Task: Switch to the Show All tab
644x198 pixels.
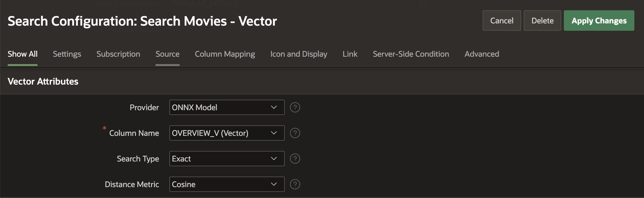Action: [22, 54]
